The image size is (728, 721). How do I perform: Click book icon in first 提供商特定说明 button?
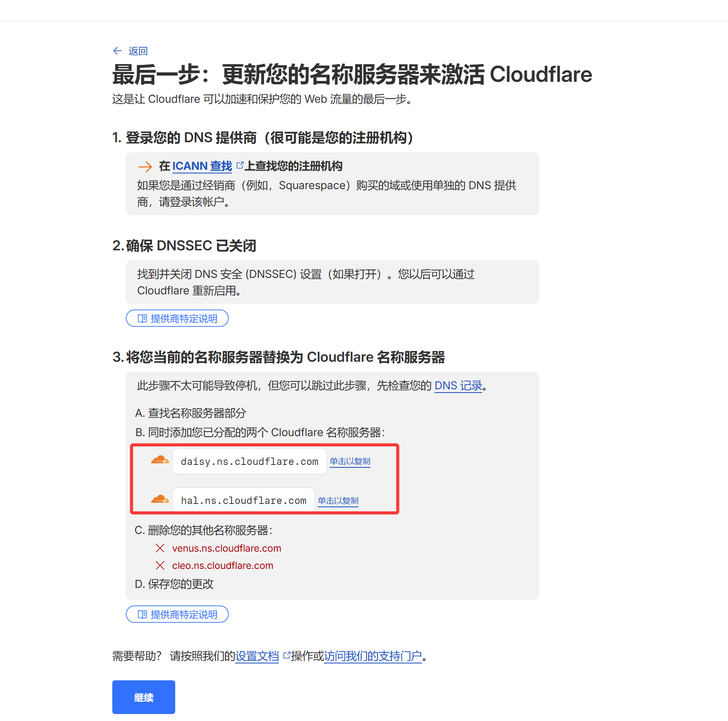[x=142, y=318]
